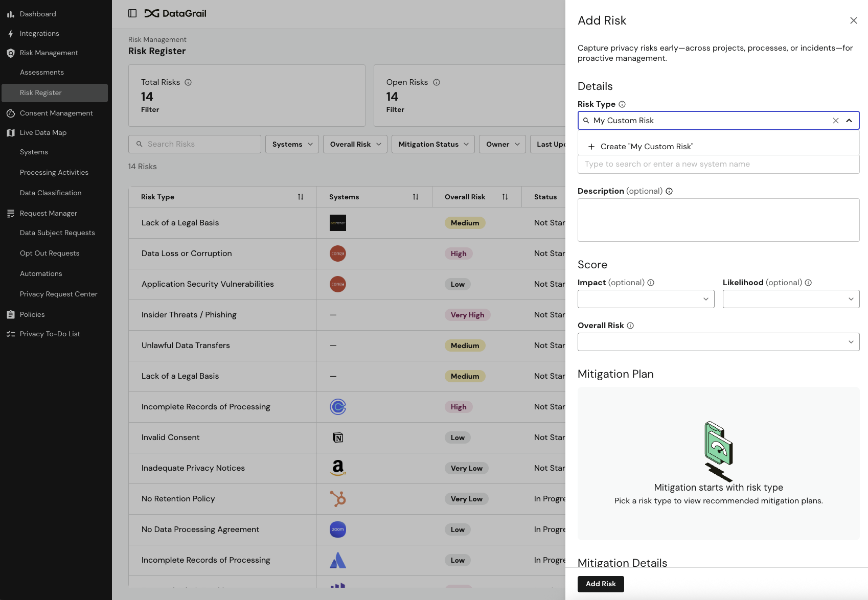Open Consent Management in sidebar
Viewport: 868px width, 600px height.
pyautogui.click(x=56, y=113)
